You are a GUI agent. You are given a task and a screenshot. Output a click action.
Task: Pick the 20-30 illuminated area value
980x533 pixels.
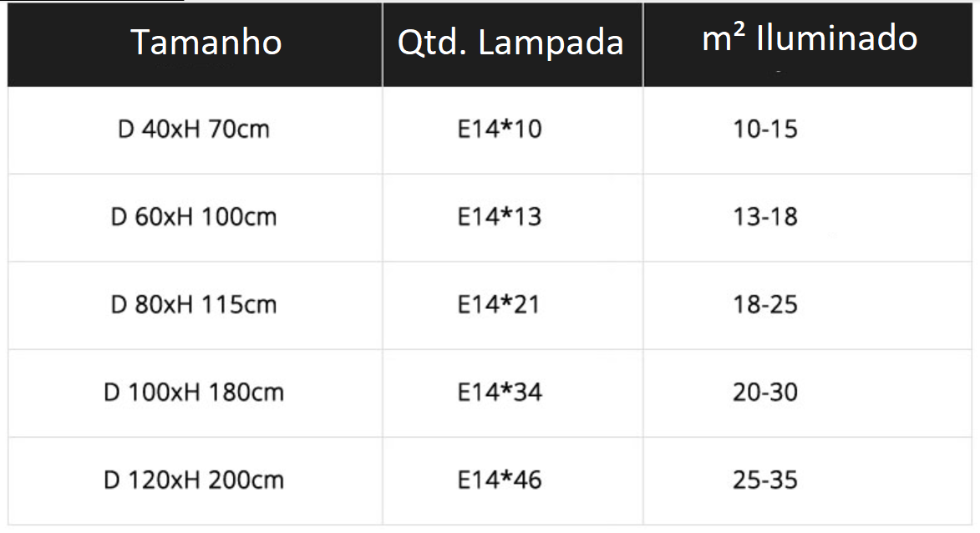click(x=765, y=392)
